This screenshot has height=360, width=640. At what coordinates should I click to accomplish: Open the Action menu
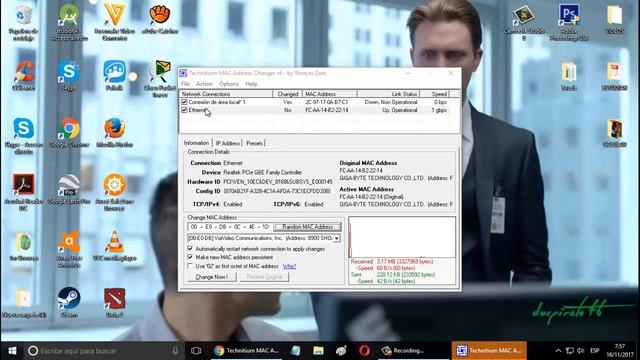[x=204, y=84]
